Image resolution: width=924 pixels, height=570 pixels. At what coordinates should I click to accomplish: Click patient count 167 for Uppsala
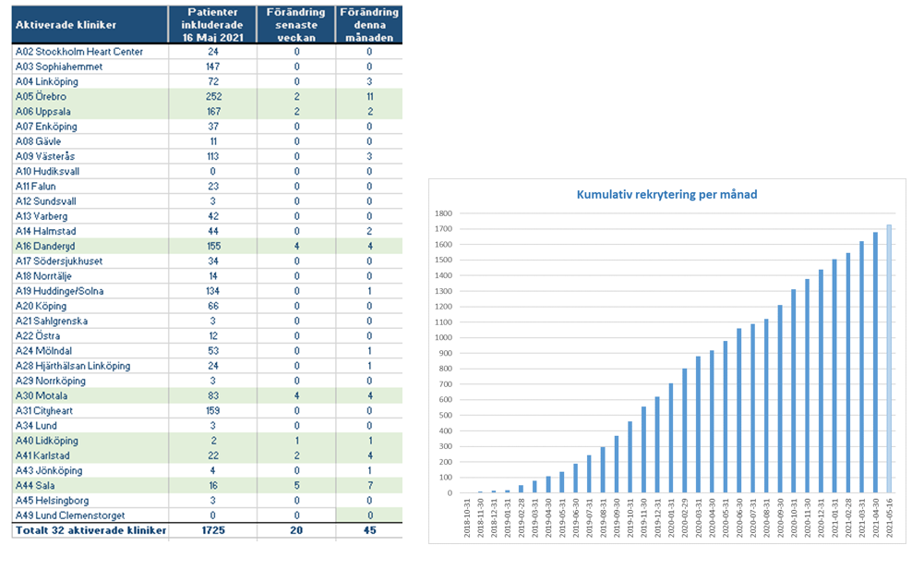click(x=213, y=112)
